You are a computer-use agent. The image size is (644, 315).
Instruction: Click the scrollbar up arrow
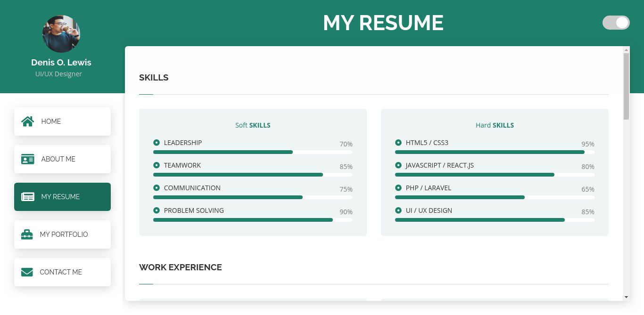click(x=626, y=50)
